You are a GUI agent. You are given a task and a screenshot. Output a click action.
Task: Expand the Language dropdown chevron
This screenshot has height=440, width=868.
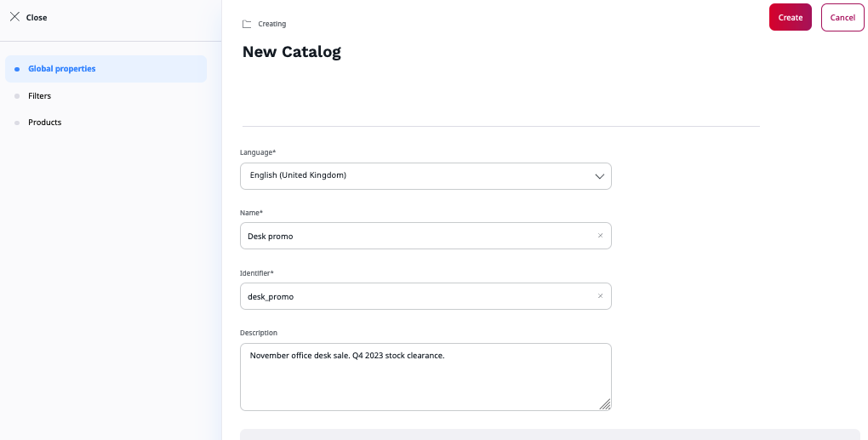(x=599, y=176)
